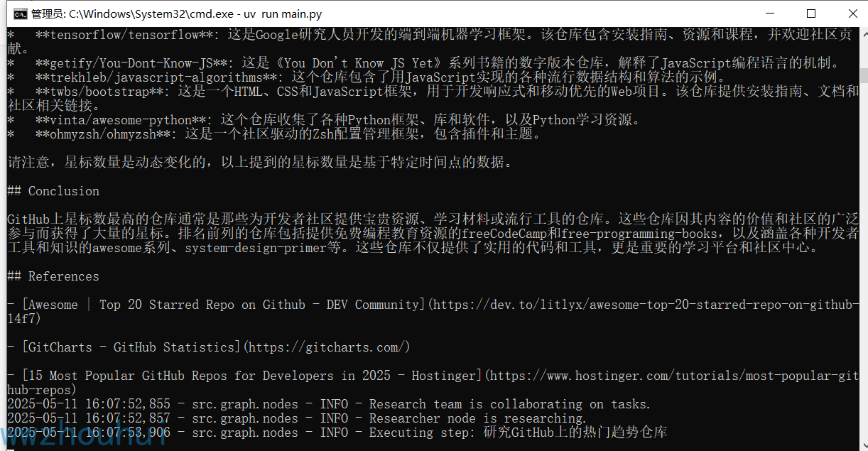Click the https://gitcharts.com/ URL
Image resolution: width=868 pixels, height=451 pixels.
327,347
